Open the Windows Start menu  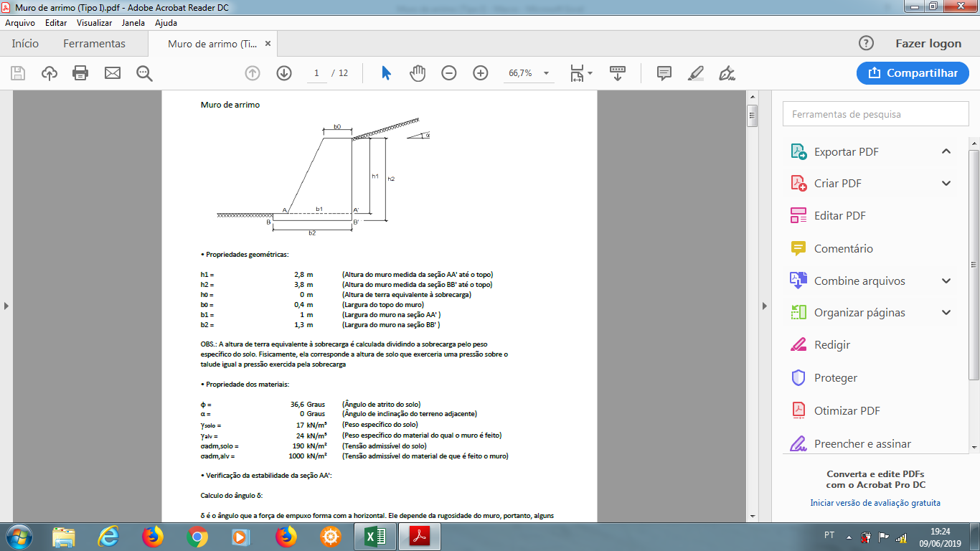click(x=18, y=537)
